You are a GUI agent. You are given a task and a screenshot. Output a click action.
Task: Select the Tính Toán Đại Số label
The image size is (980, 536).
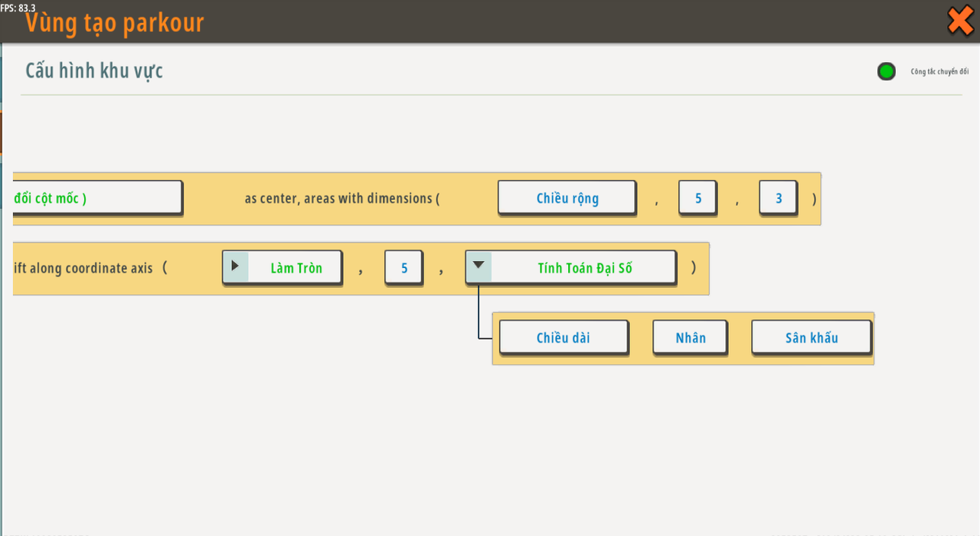(x=584, y=268)
